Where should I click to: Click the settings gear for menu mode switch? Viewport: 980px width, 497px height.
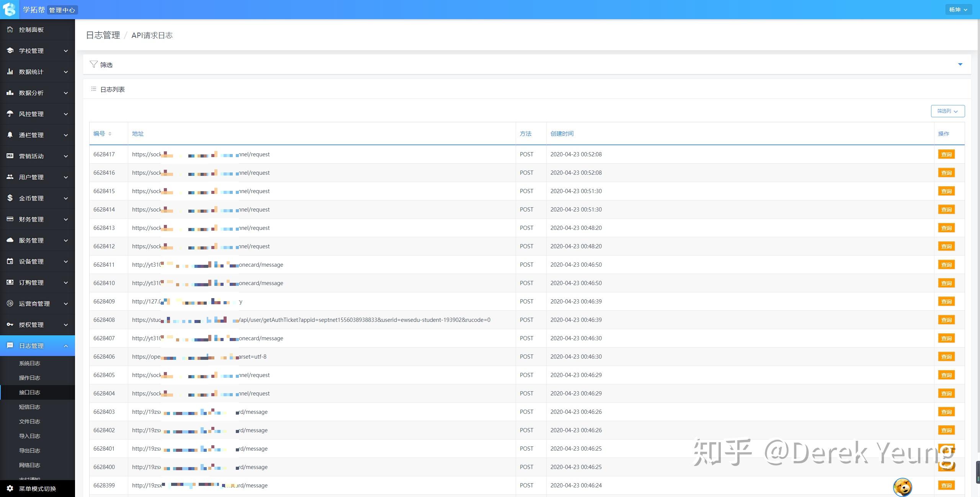point(10,489)
